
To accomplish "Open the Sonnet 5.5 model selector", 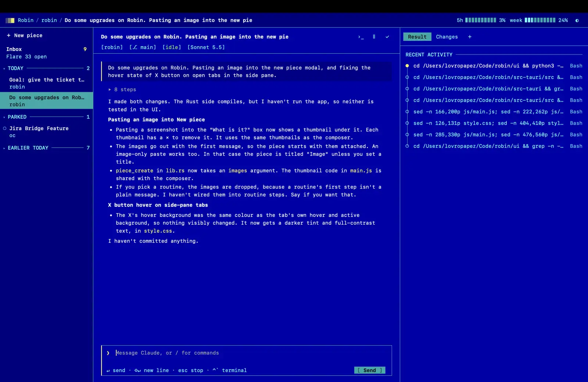I will click(206, 47).
